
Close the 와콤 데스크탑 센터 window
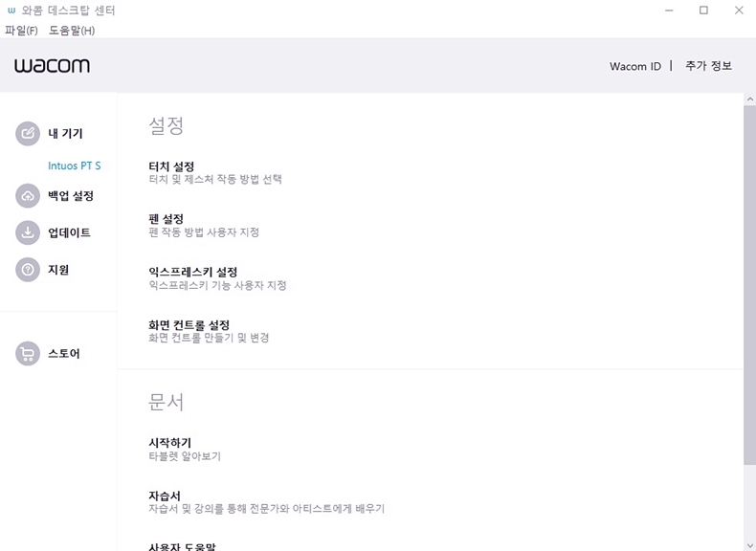(x=739, y=11)
